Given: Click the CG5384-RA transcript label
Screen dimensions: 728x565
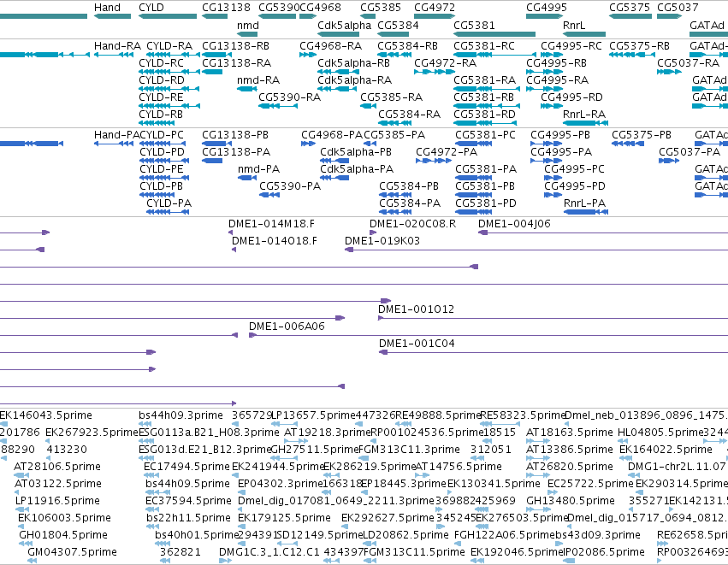Looking at the screenshot, I should pos(409,115).
